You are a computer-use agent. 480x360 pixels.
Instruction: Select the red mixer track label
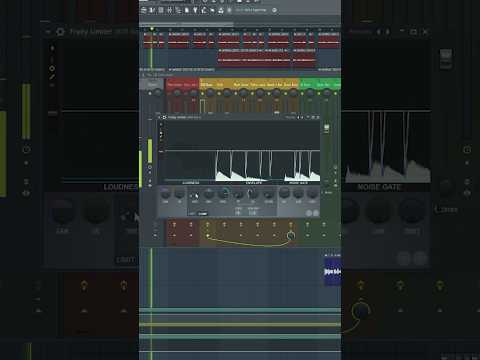coord(182,84)
